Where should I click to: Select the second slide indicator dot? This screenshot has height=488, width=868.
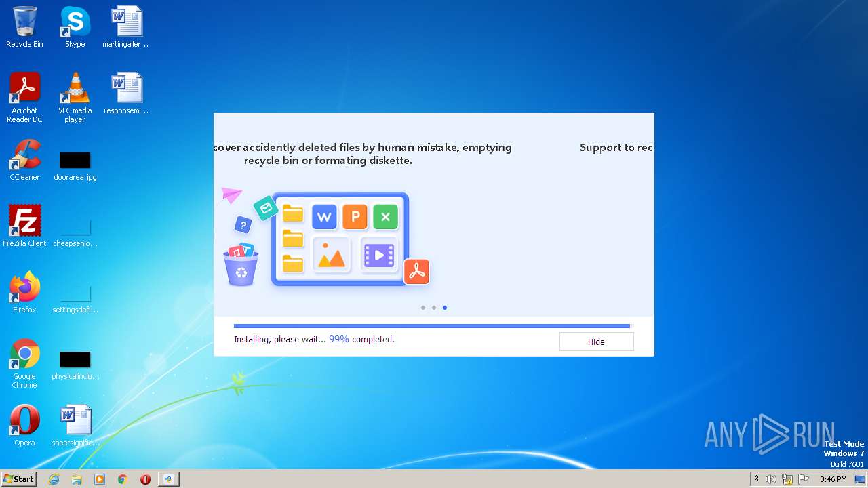pyautogui.click(x=434, y=308)
